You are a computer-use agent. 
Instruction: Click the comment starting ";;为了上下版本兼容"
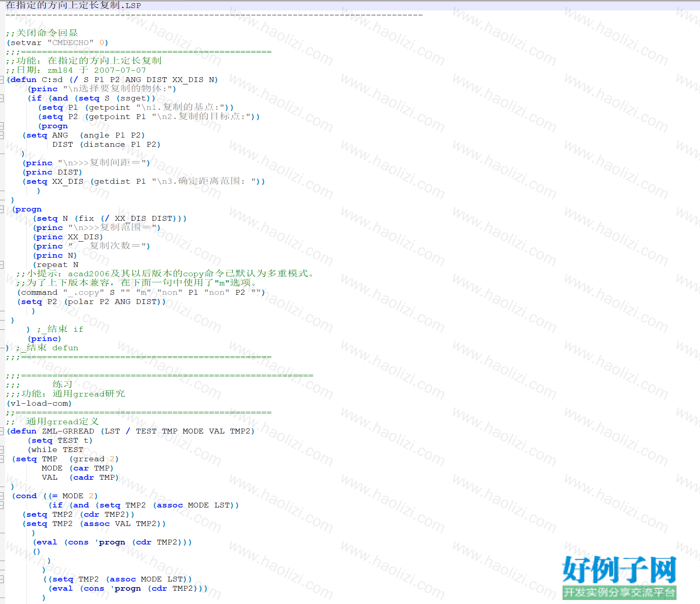click(137, 283)
